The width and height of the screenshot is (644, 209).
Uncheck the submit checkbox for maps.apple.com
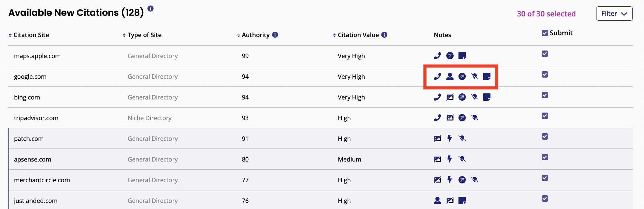(545, 54)
